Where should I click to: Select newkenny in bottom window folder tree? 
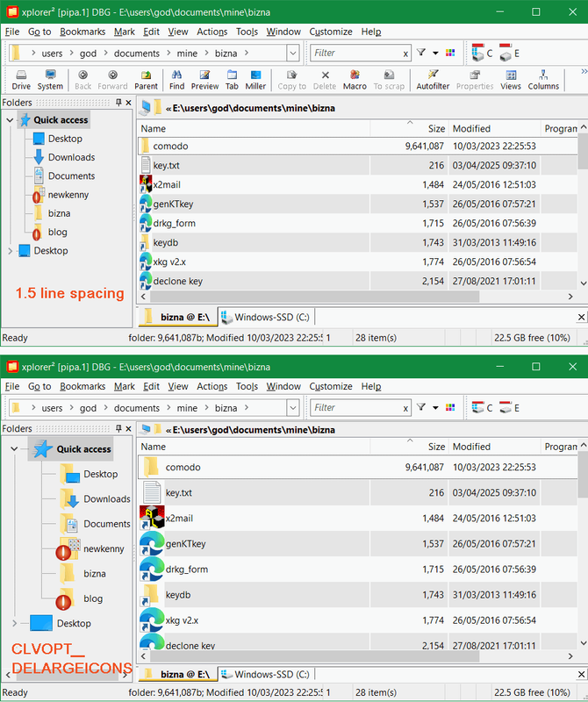point(104,549)
